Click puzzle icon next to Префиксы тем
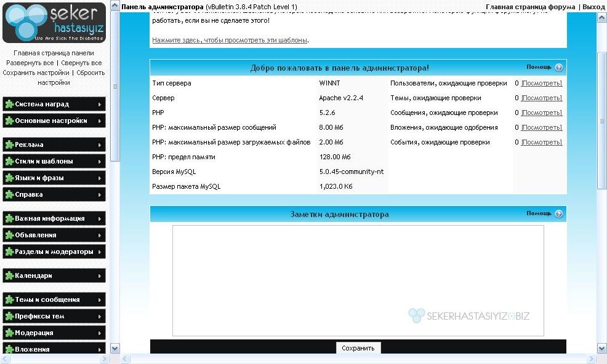The height and width of the screenshot is (364, 607). coord(9,317)
